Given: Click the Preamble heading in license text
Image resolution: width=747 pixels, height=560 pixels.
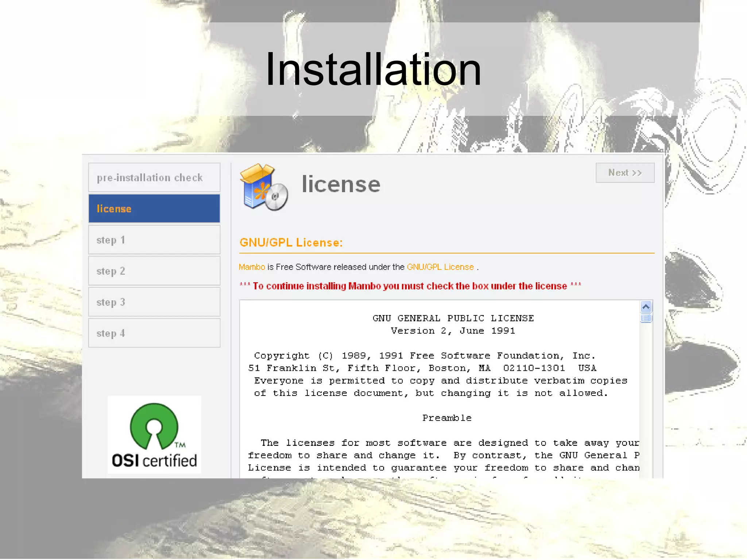Looking at the screenshot, I should pos(447,418).
